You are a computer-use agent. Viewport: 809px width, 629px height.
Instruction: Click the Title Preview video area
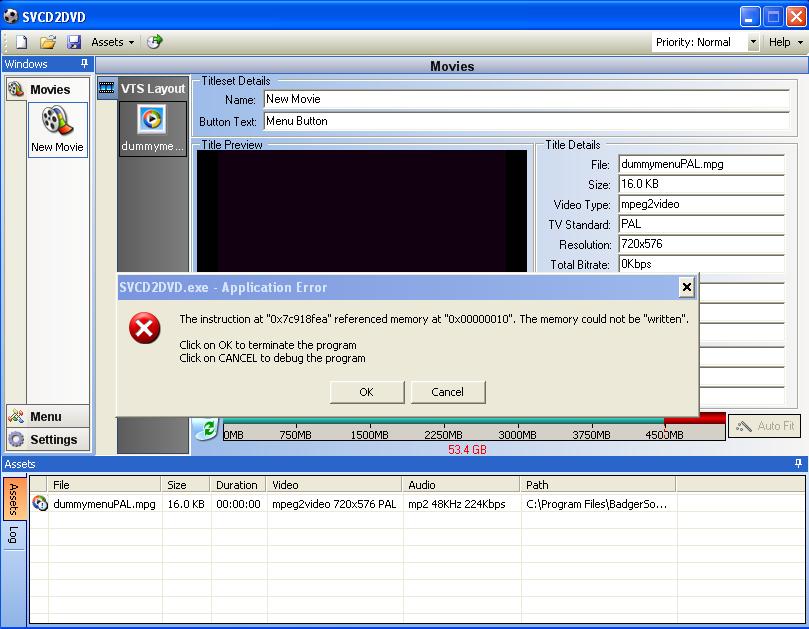(x=362, y=211)
